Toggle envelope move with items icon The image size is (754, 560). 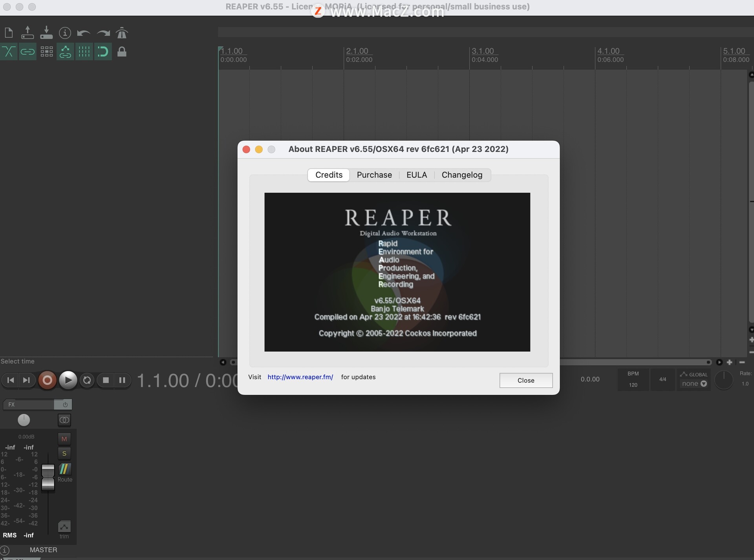coord(65,51)
